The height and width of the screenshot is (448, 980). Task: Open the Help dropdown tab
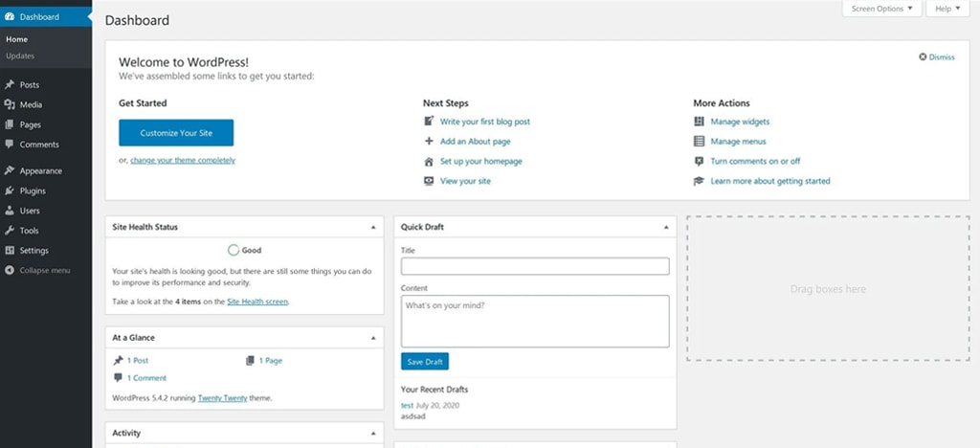click(x=947, y=9)
